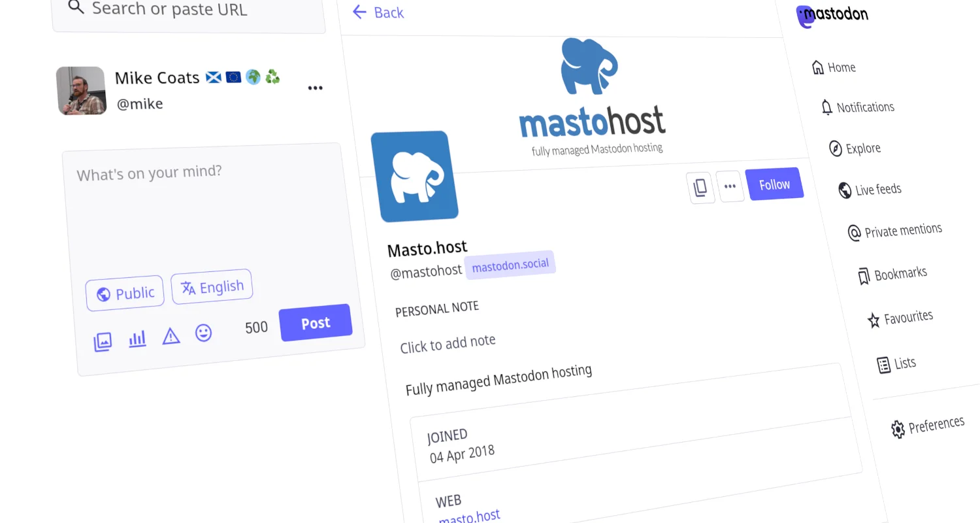Open Lists in the navigation
This screenshot has height=523, width=980.
click(x=896, y=364)
